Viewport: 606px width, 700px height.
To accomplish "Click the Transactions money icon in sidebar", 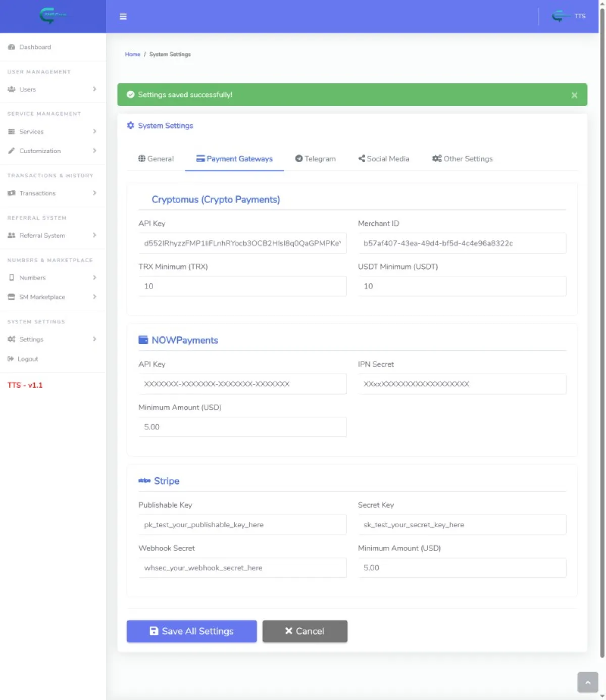I will coord(12,193).
